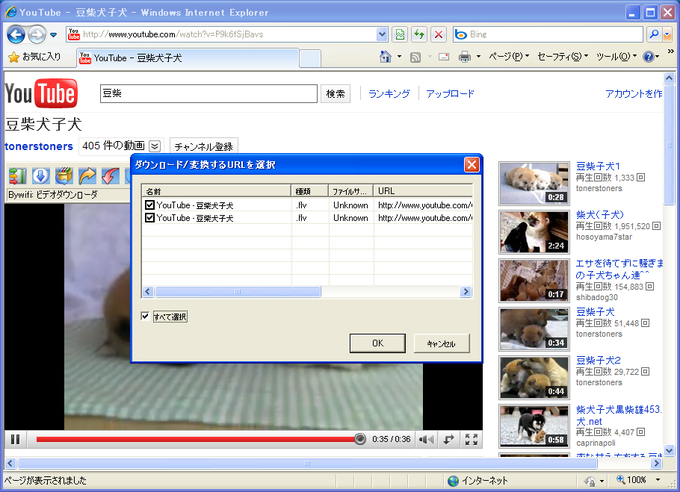
Task: Open the 豆柴子犬2 related video link
Action: pyautogui.click(x=598, y=360)
